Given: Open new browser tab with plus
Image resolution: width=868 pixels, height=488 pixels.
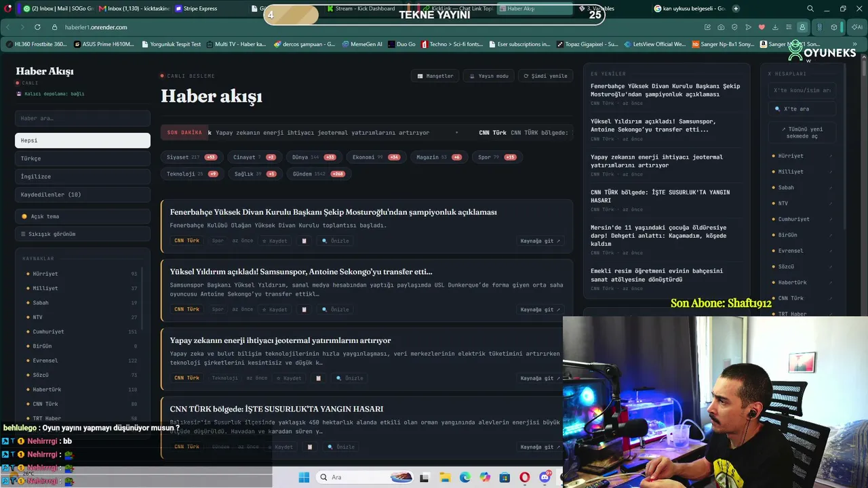Looking at the screenshot, I should click(x=736, y=9).
